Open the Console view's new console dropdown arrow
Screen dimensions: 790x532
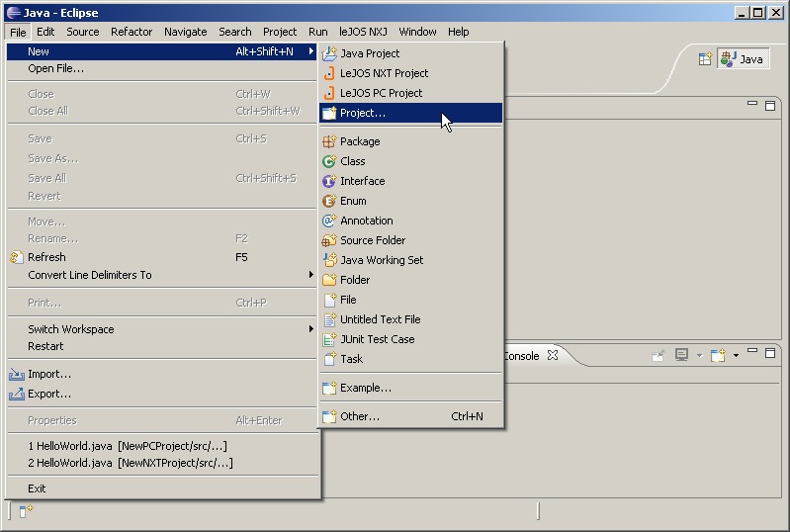click(x=736, y=356)
